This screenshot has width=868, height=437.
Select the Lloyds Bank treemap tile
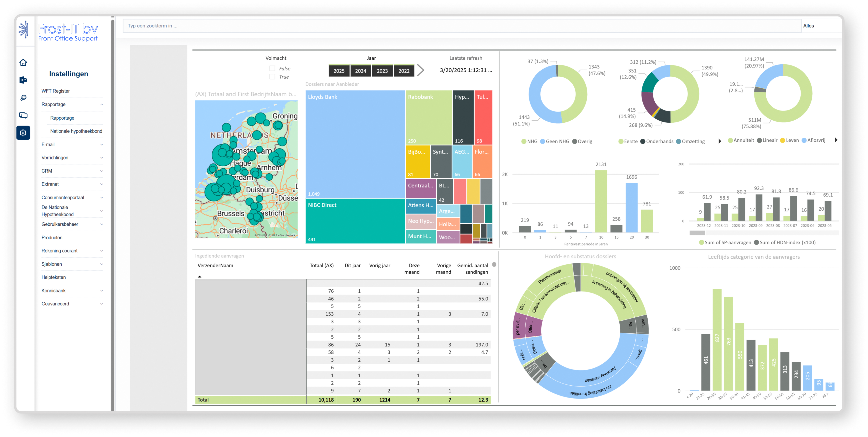355,144
